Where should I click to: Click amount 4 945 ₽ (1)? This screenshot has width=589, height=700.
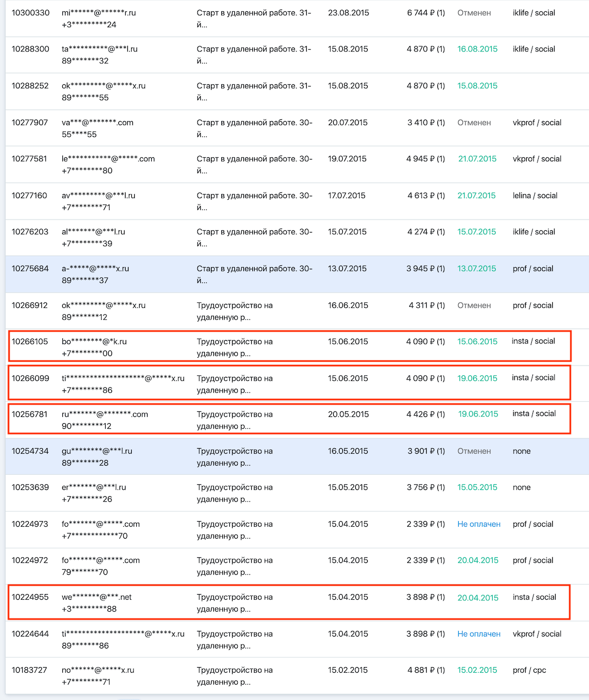426,158
